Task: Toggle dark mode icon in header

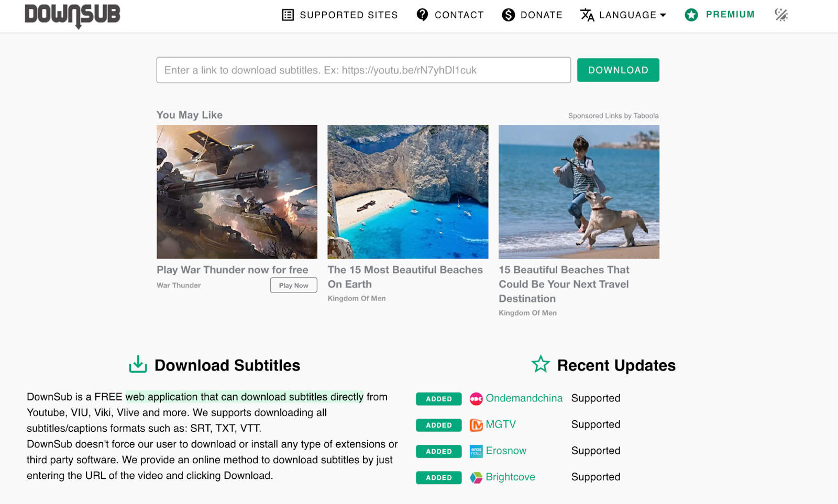Action: pos(781,15)
